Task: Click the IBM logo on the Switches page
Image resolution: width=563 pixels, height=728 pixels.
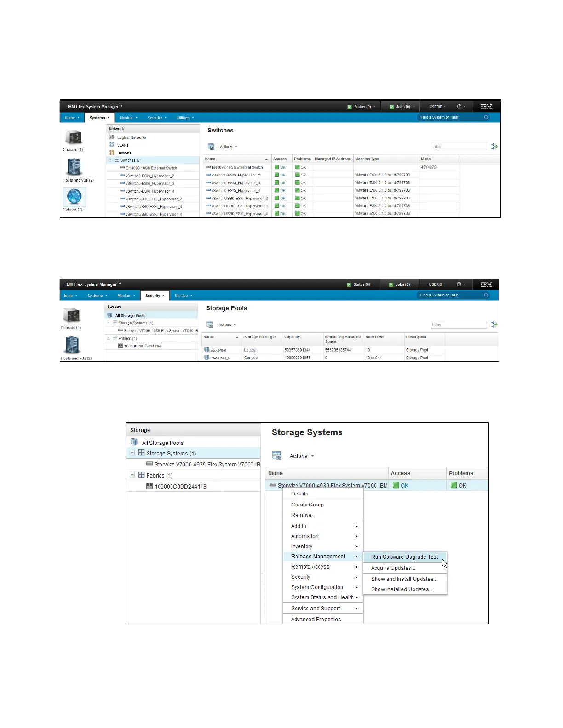Action: [x=487, y=107]
